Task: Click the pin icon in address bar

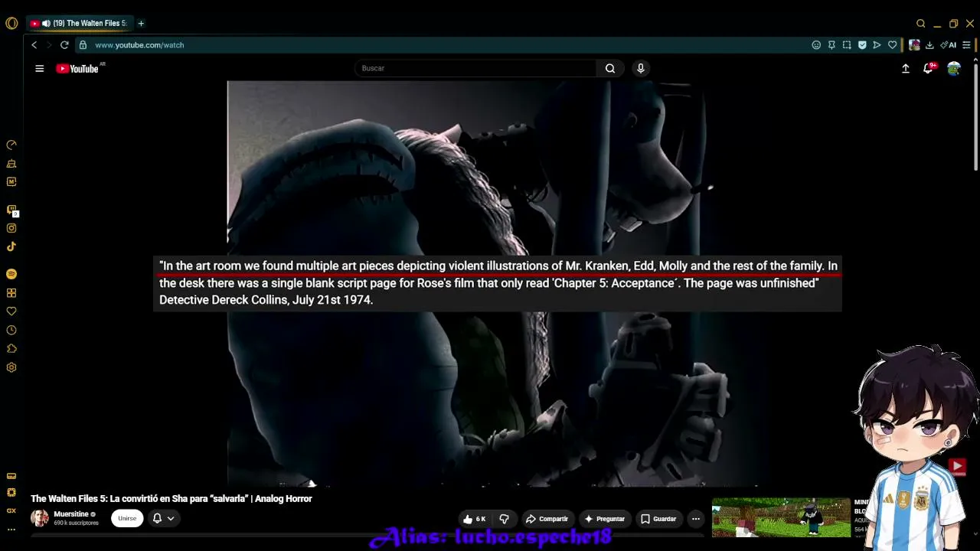Action: [831, 45]
